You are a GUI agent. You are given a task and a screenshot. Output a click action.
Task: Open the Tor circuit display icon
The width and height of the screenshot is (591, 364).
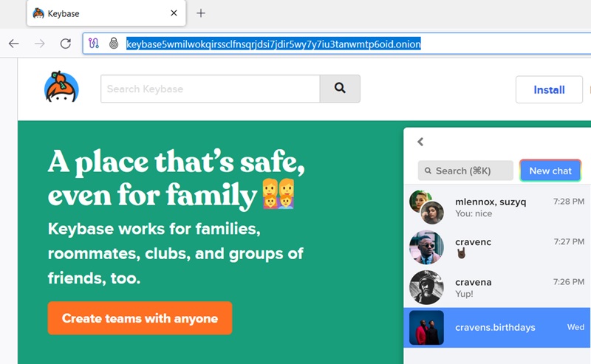click(94, 44)
